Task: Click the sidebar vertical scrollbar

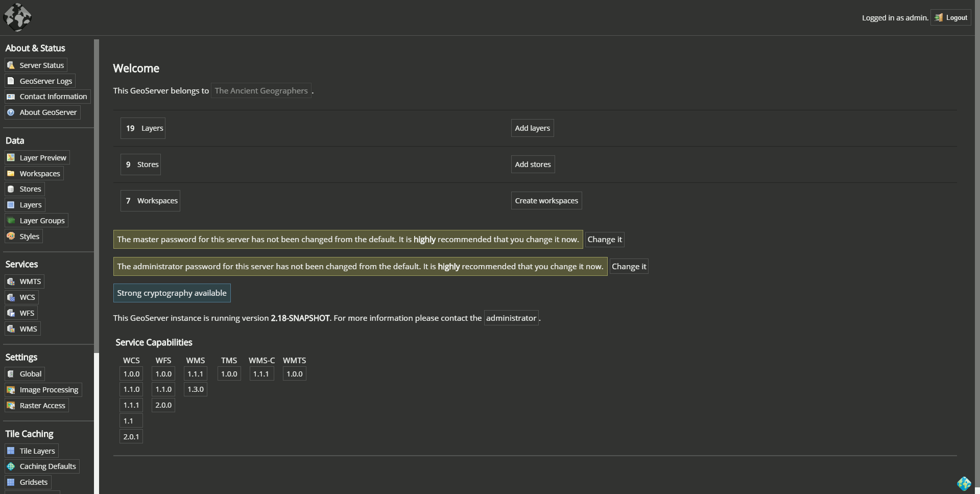Action: coord(97,196)
